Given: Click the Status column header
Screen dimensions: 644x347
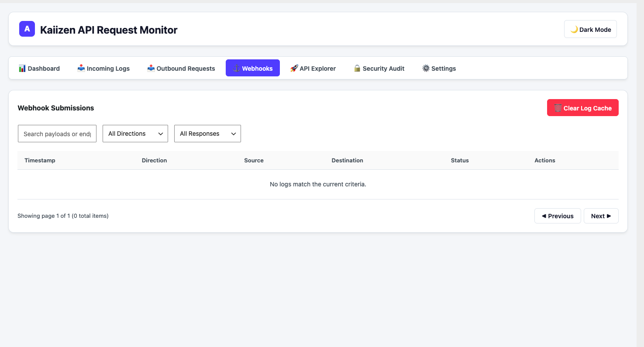Looking at the screenshot, I should 460,160.
